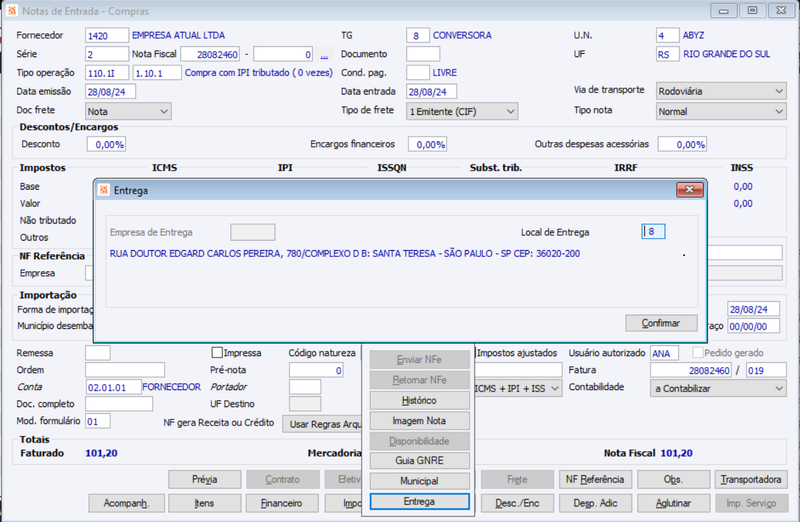The height and width of the screenshot is (522, 800).
Task: Select Entrega in the popup menu
Action: (x=419, y=502)
